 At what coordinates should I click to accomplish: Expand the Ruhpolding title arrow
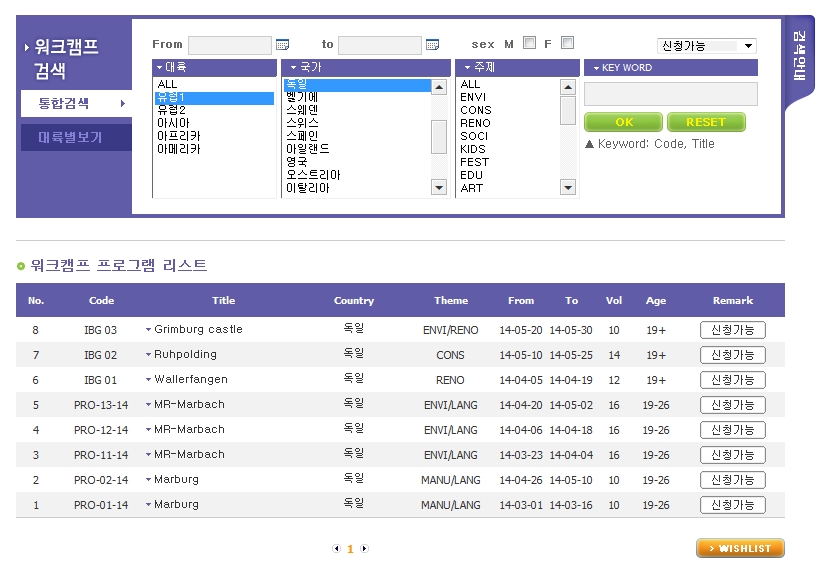[x=148, y=354]
